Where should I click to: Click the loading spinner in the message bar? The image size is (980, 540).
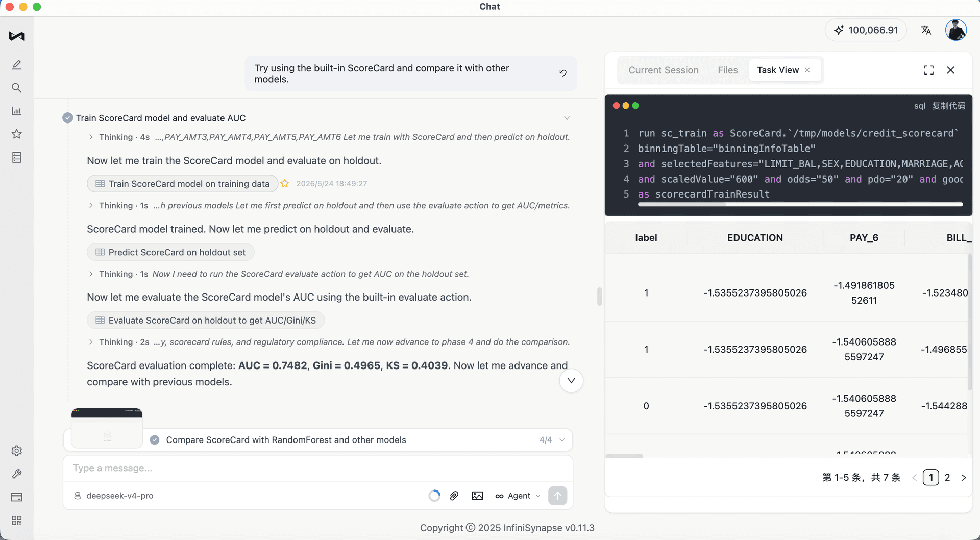(x=434, y=496)
